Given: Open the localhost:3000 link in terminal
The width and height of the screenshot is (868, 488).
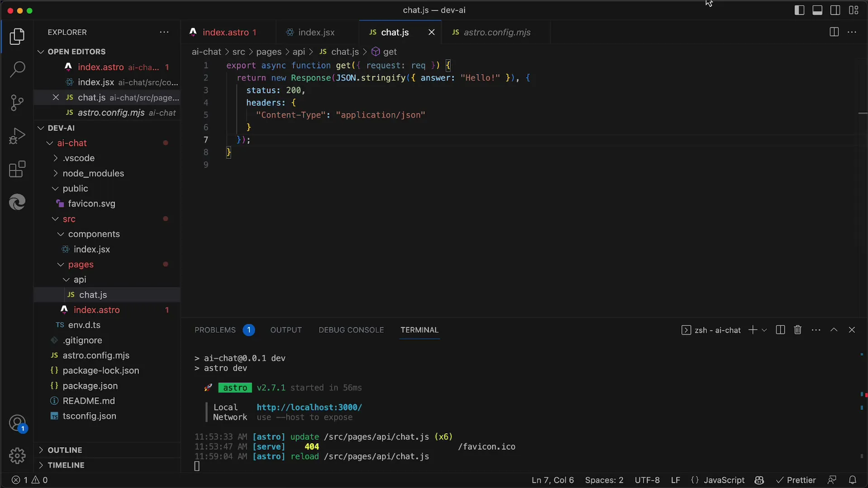Looking at the screenshot, I should click(309, 407).
